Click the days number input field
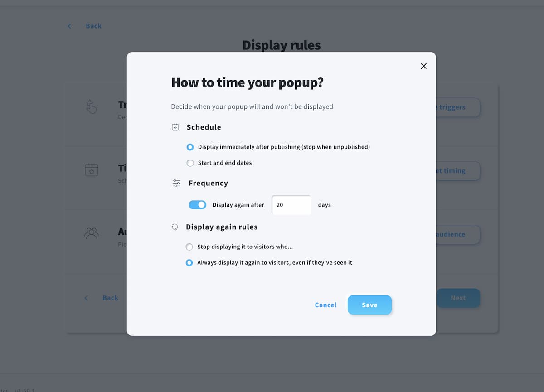This screenshot has height=392, width=544. (291, 205)
